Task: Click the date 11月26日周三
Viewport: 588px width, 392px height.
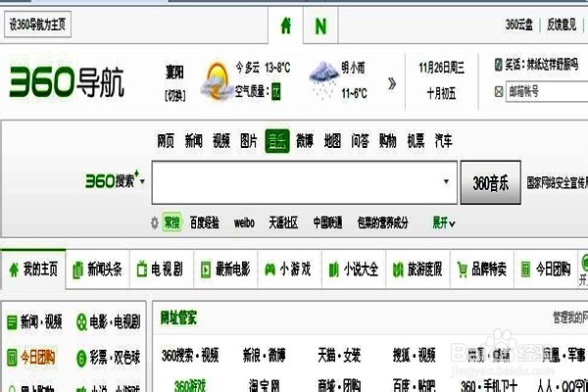Action: click(441, 68)
